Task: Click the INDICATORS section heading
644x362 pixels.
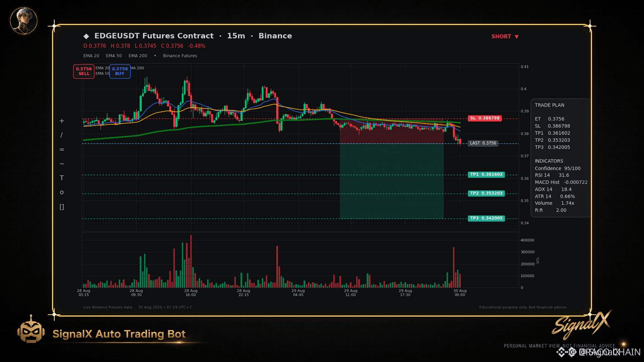Action: point(549,161)
